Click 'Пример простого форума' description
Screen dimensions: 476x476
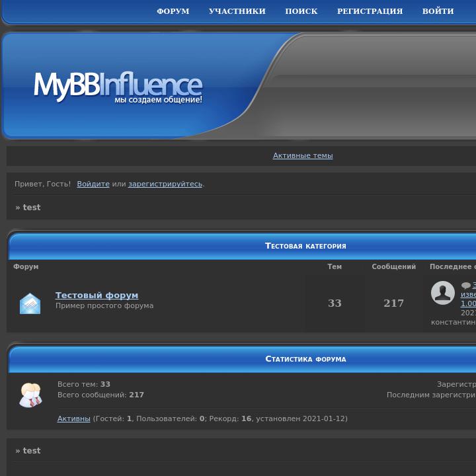[104, 305]
